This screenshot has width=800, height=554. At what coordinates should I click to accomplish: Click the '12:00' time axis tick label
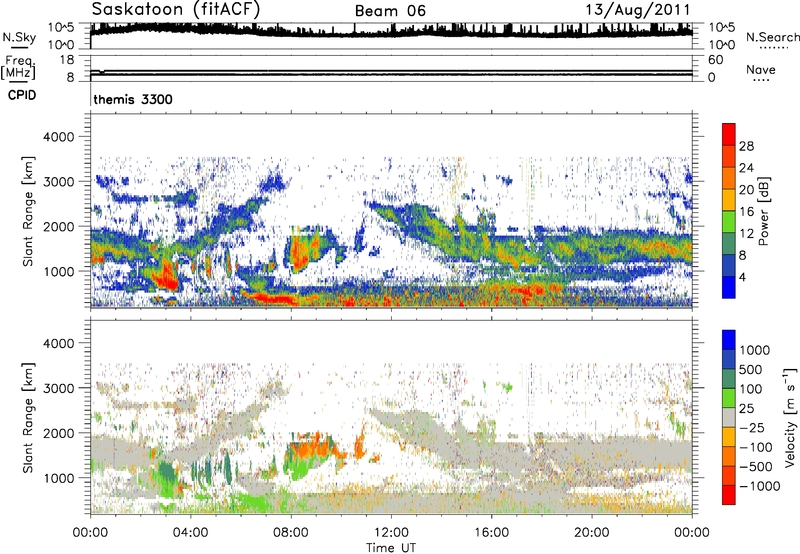(391, 533)
